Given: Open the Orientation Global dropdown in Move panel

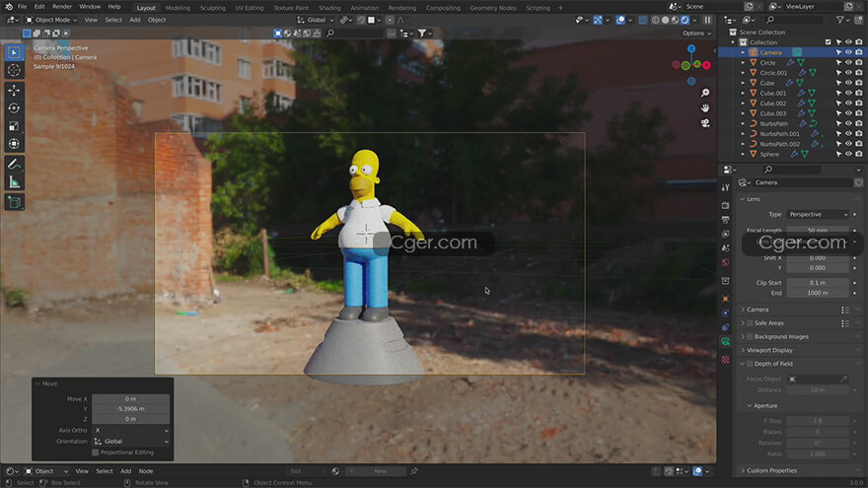Looking at the screenshot, I should [x=131, y=441].
